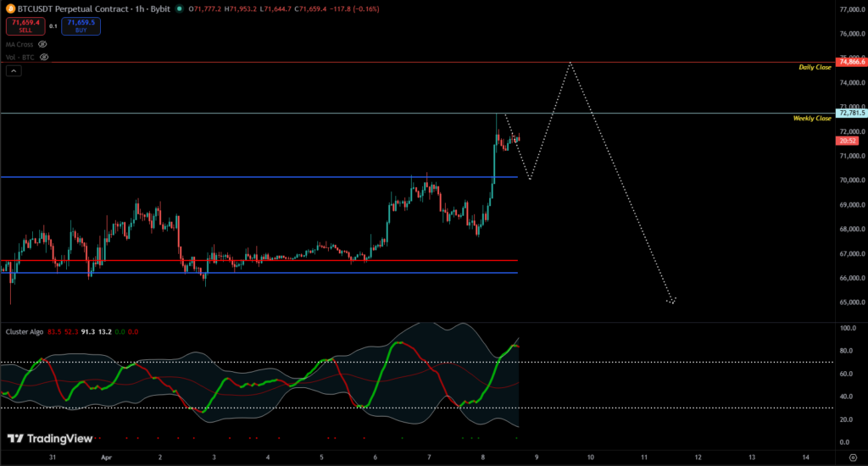Viewport: 868px width, 466px height.
Task: Open the MA Cross indicator label
Action: (x=19, y=43)
